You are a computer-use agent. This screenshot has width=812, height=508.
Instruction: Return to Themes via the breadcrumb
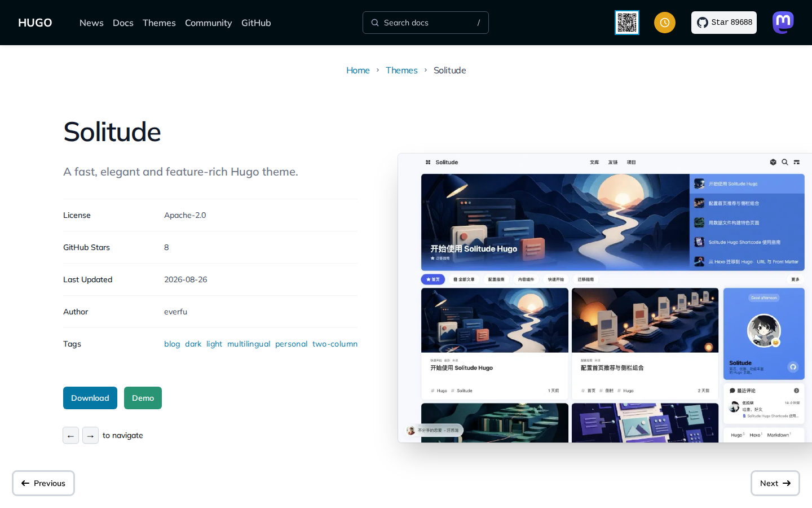tap(401, 70)
